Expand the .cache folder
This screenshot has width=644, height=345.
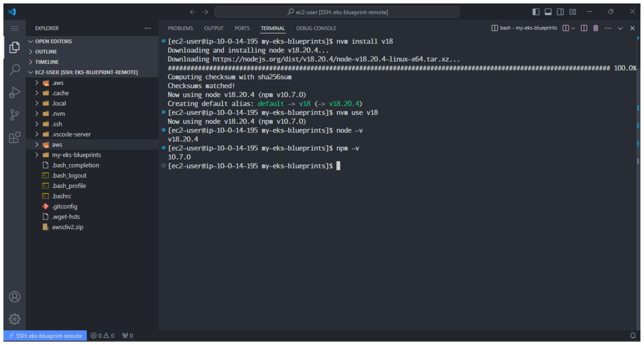click(92, 93)
